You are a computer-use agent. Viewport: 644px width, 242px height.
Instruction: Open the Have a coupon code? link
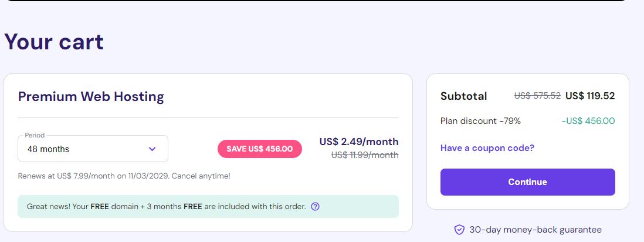coord(487,148)
